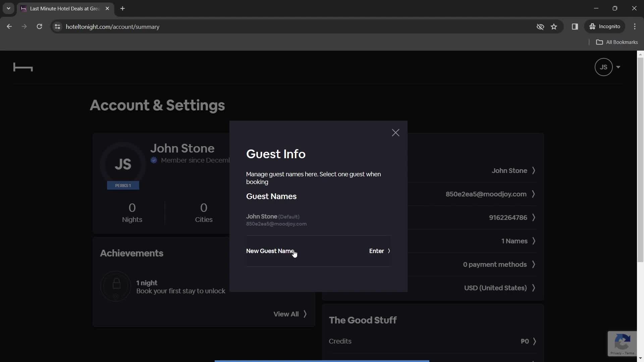Close the Guest Info dialog
Viewport: 644px width, 362px height.
[395, 133]
